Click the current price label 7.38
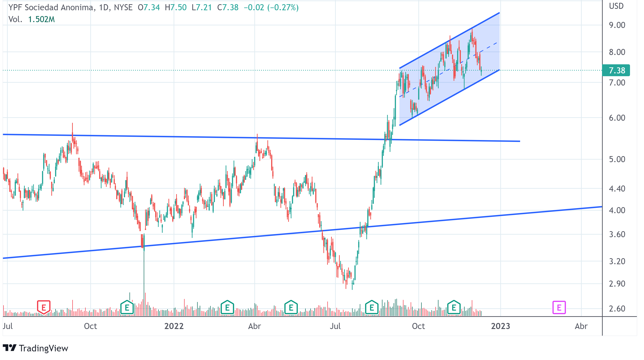This screenshot has height=360, width=644. (616, 70)
